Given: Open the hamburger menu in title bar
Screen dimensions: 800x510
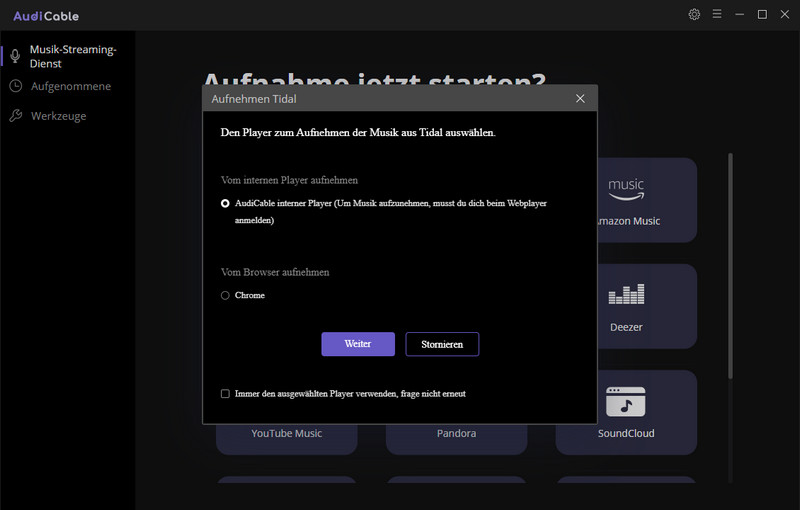Looking at the screenshot, I should coord(717,14).
